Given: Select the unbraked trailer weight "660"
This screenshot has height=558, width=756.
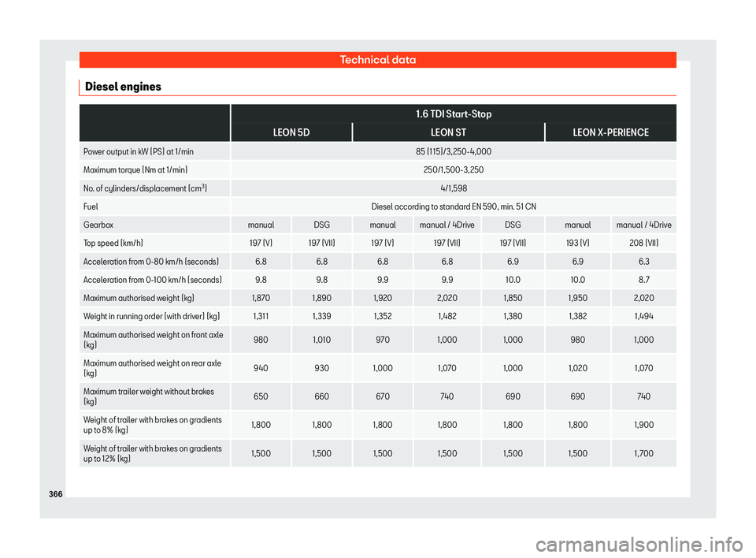Looking at the screenshot, I should (x=321, y=396).
